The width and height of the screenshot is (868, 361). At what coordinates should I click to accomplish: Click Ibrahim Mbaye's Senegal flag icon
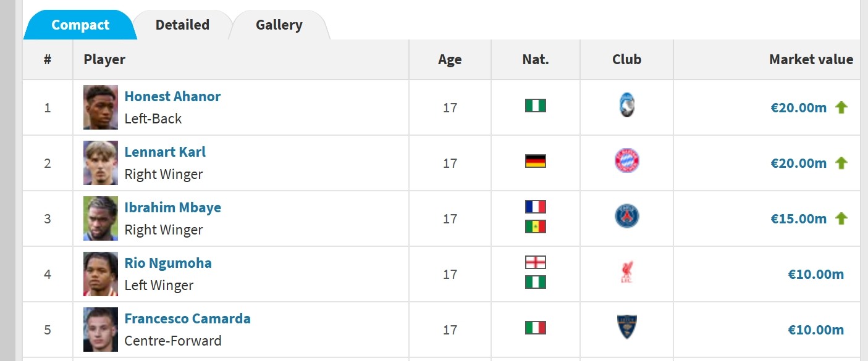535,226
